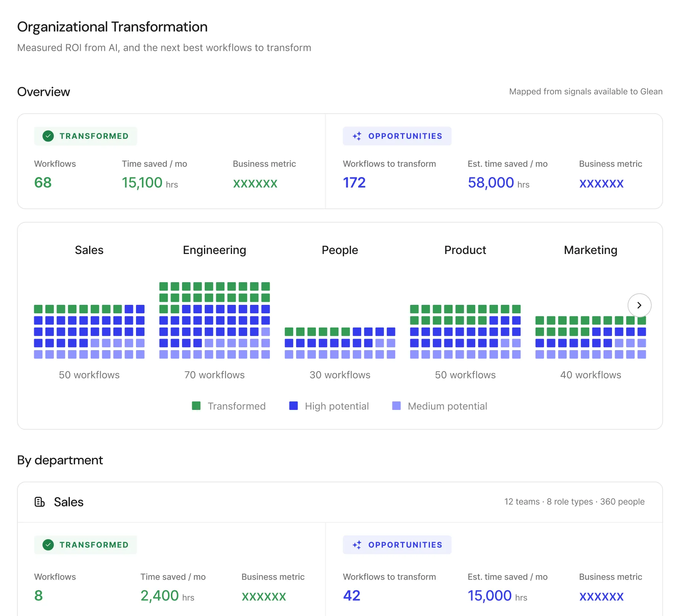Select the Engineering chart heading
This screenshot has width=680, height=616.
(214, 250)
